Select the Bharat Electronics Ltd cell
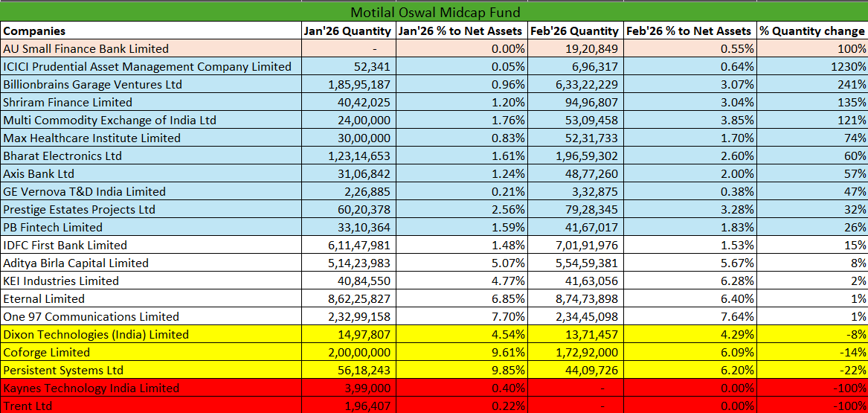The height and width of the screenshot is (413, 868). click(150, 156)
